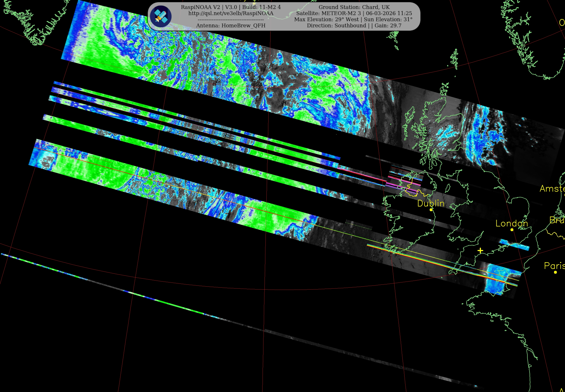Screen dimensions: 565x392
Task: Click the yellow dot marking London
Action: pos(512,230)
